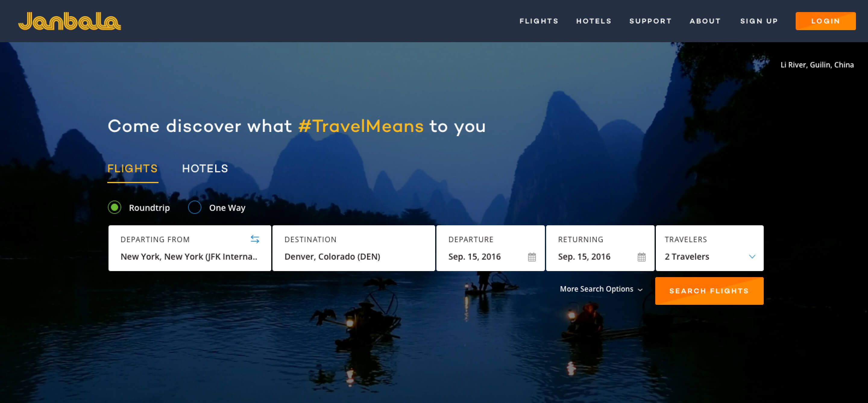Image resolution: width=868 pixels, height=403 pixels.
Task: Switch to the Flights search tab
Action: coord(132,169)
